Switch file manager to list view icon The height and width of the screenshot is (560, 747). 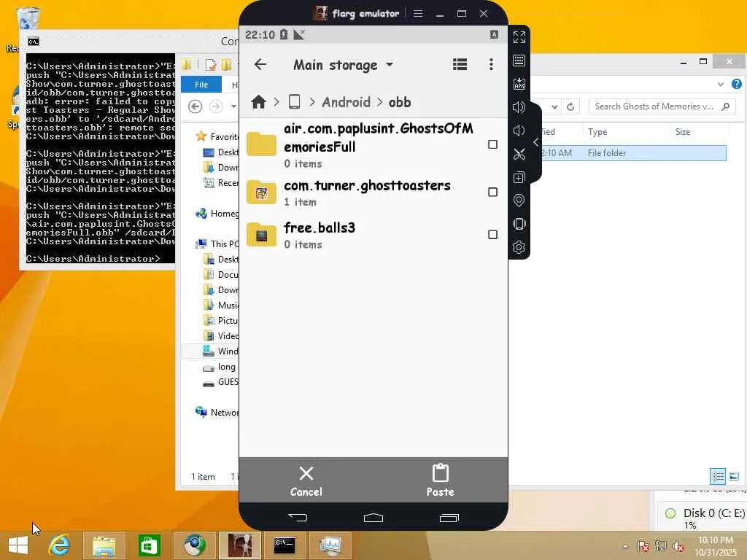(x=460, y=64)
